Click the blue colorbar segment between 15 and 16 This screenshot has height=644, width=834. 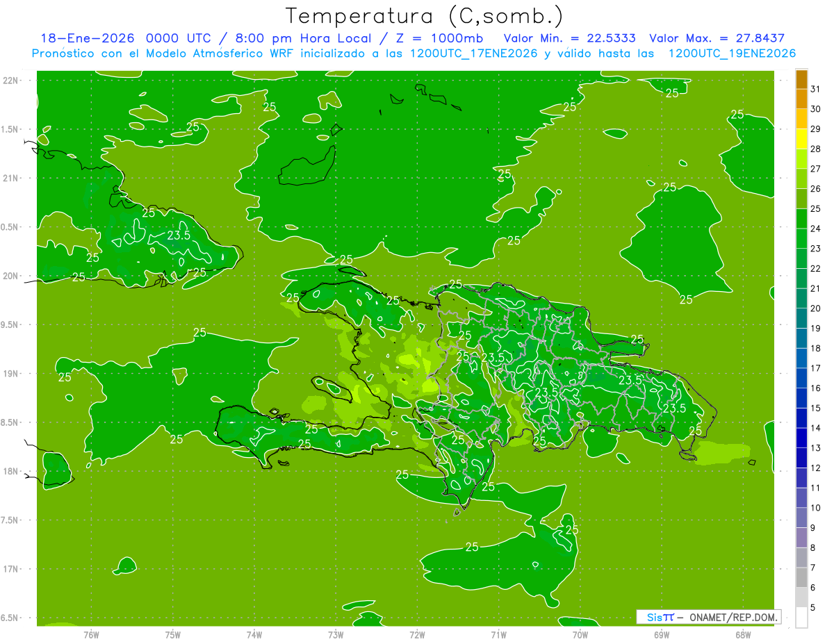click(x=801, y=397)
